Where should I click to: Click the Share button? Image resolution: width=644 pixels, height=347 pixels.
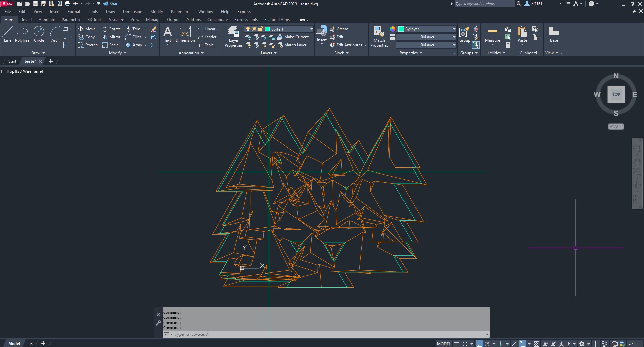(111, 4)
